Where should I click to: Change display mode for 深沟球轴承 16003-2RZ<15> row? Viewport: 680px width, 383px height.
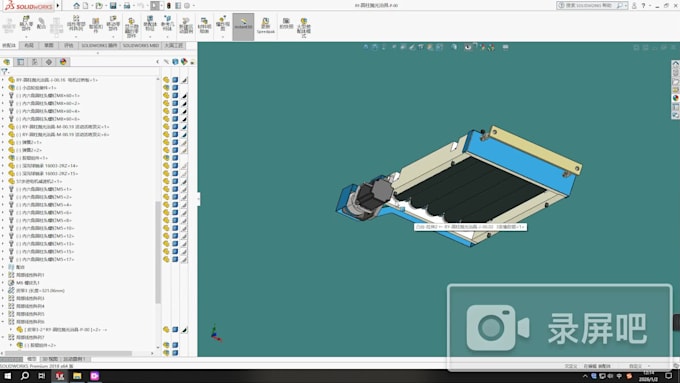[175, 173]
